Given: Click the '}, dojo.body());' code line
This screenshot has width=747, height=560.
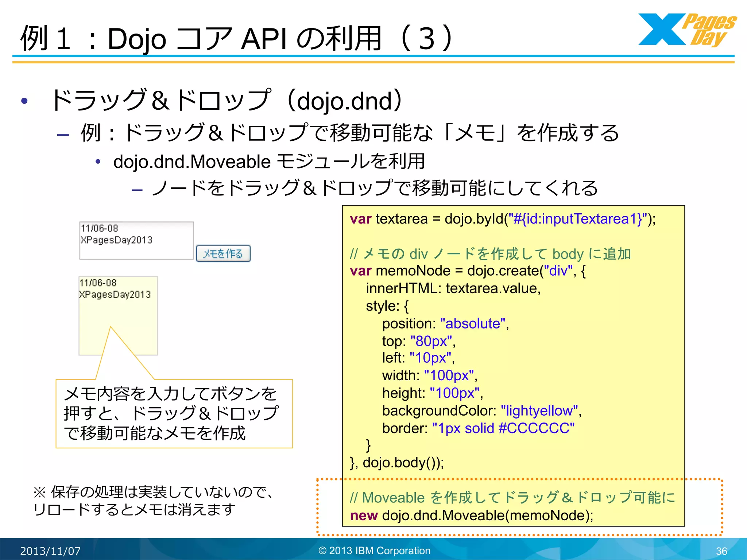Looking at the screenshot, I should pyautogui.click(x=397, y=463).
